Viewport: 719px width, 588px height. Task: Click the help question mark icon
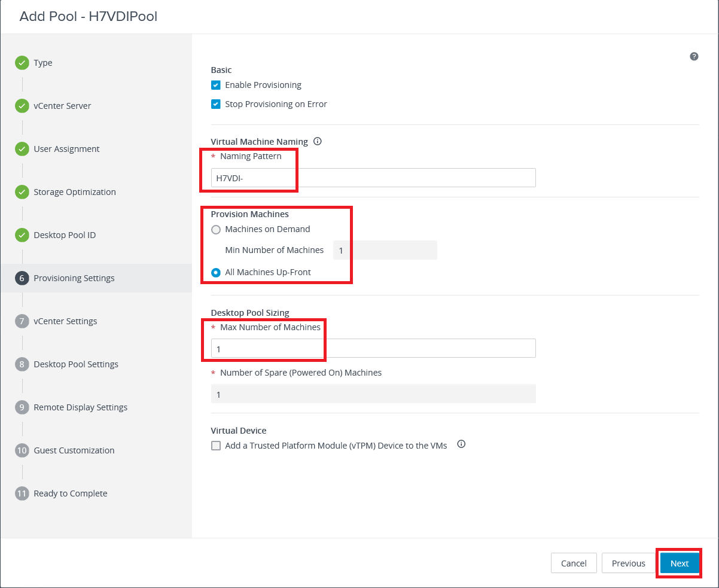point(694,56)
